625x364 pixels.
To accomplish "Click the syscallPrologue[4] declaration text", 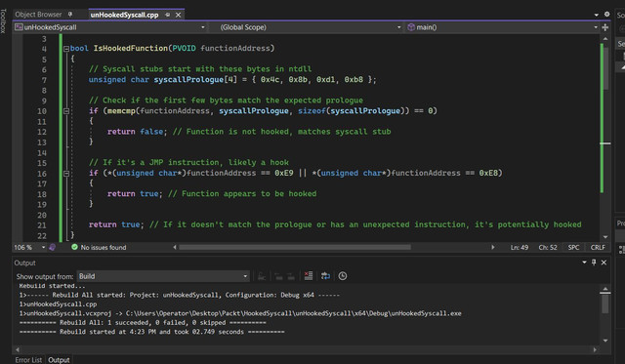I will (x=195, y=79).
